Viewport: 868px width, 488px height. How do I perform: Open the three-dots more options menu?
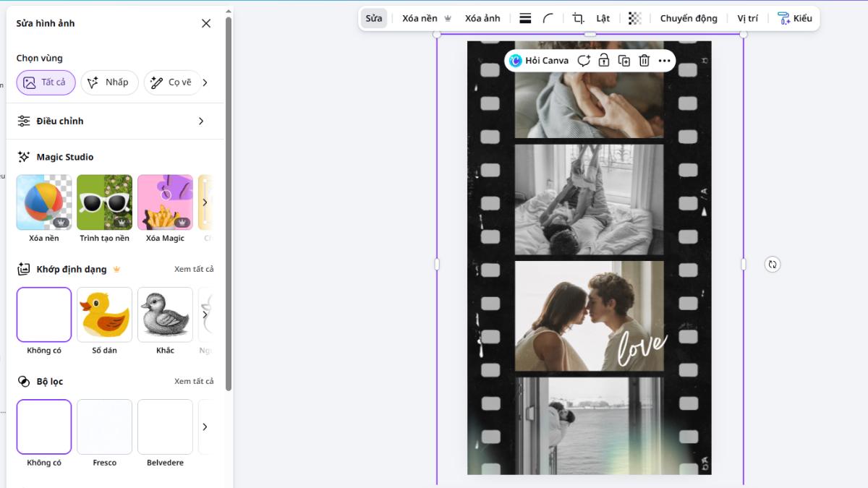(665, 61)
